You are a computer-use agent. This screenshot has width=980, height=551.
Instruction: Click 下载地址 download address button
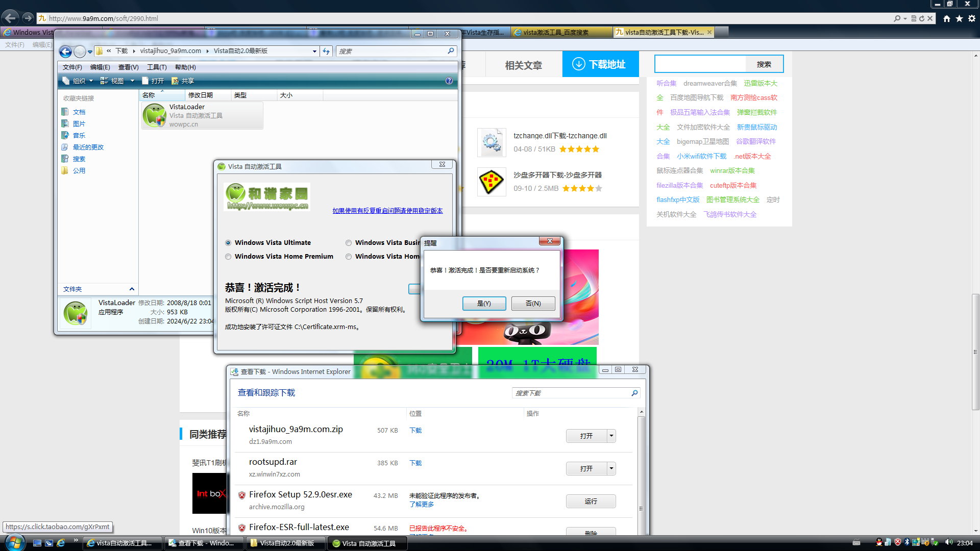pyautogui.click(x=600, y=64)
